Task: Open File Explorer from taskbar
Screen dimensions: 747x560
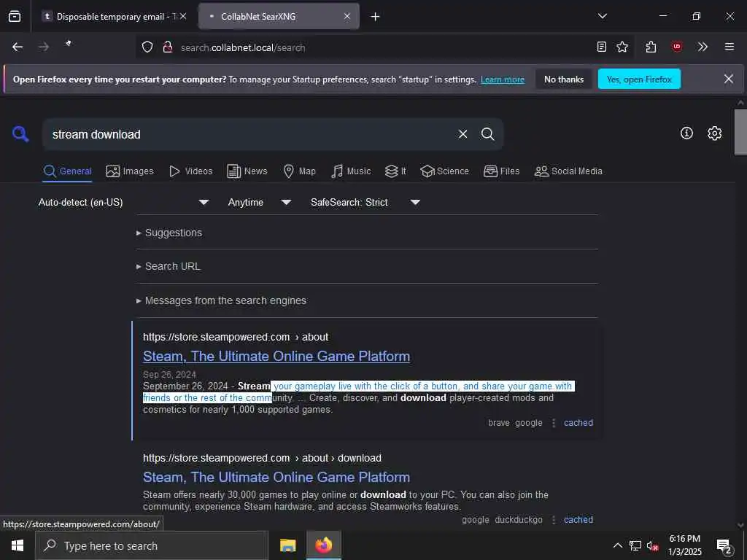Action: click(287, 545)
